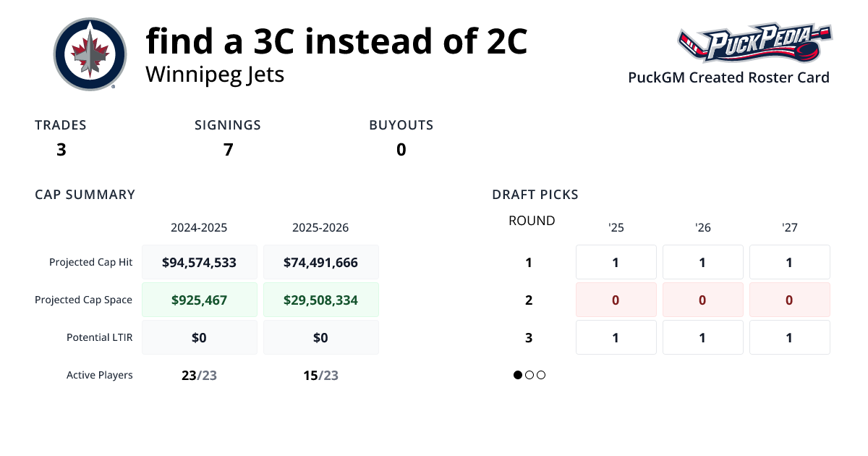Click the round 1 pick for '25
The height and width of the screenshot is (456, 868).
point(616,262)
